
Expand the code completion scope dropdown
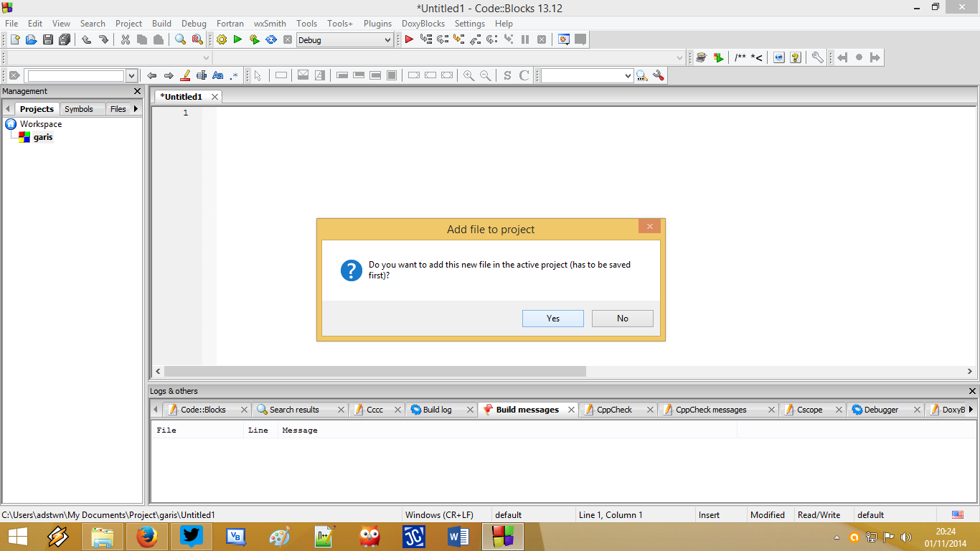207,58
